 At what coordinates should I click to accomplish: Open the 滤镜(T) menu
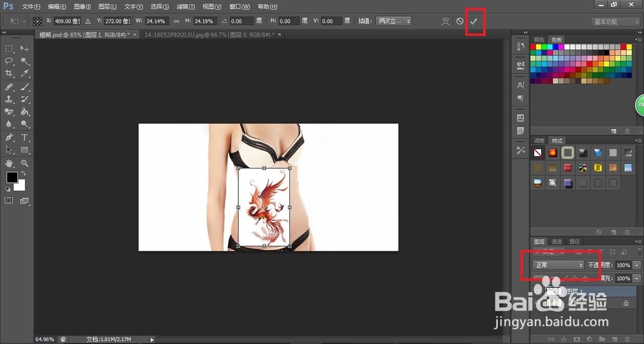pyautogui.click(x=185, y=6)
